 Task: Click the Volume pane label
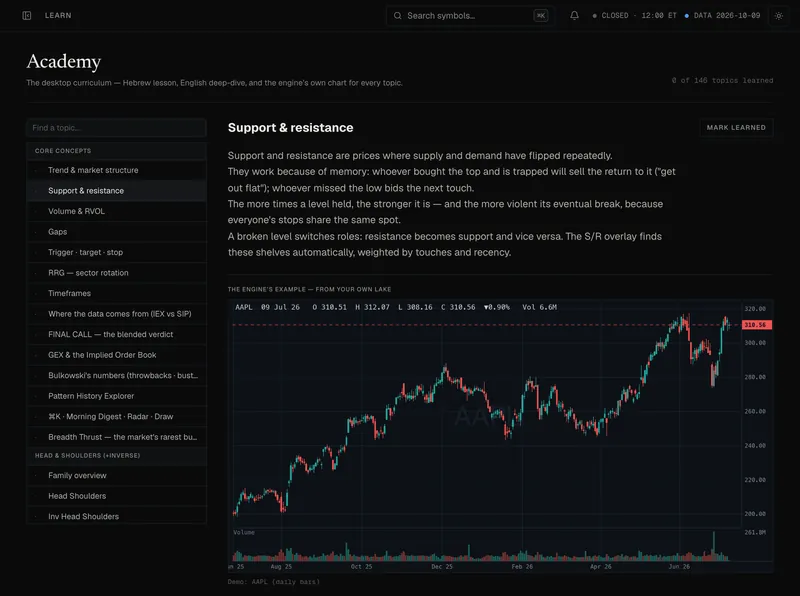(x=244, y=532)
